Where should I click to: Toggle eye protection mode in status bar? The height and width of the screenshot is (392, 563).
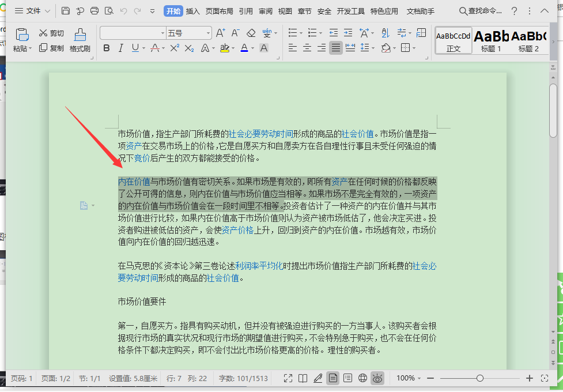click(x=377, y=378)
